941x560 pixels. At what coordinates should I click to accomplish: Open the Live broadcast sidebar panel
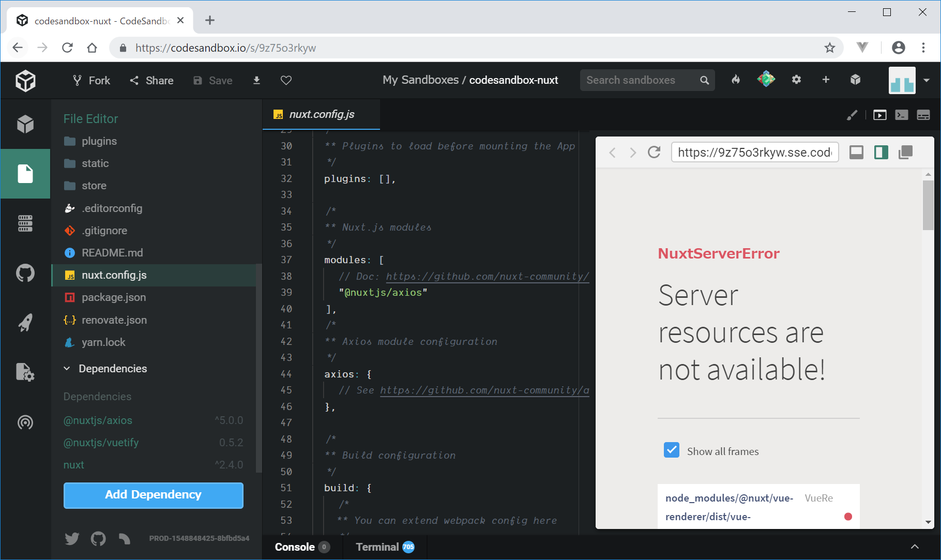click(25, 422)
